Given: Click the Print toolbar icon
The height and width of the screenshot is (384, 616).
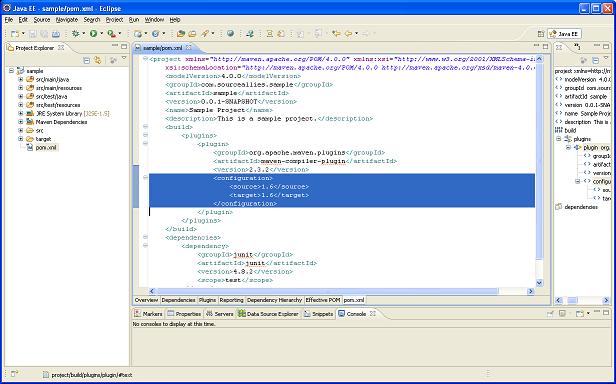Looking at the screenshot, I should click(x=56, y=34).
